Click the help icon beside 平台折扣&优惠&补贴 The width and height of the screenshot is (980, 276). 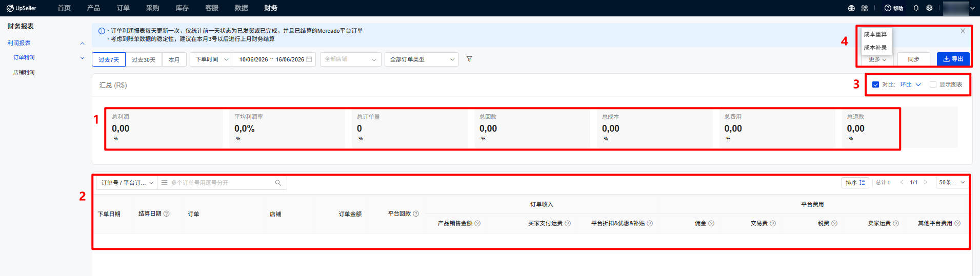(x=650, y=223)
